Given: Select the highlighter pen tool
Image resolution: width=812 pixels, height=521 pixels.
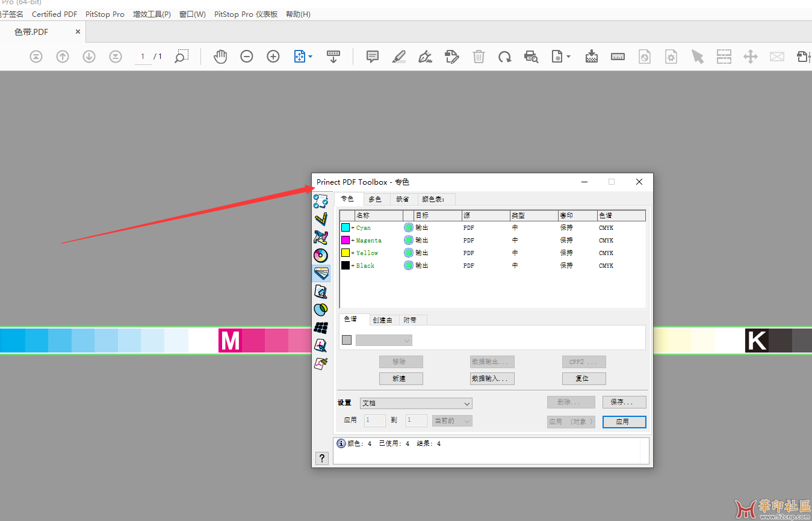Looking at the screenshot, I should pos(399,57).
